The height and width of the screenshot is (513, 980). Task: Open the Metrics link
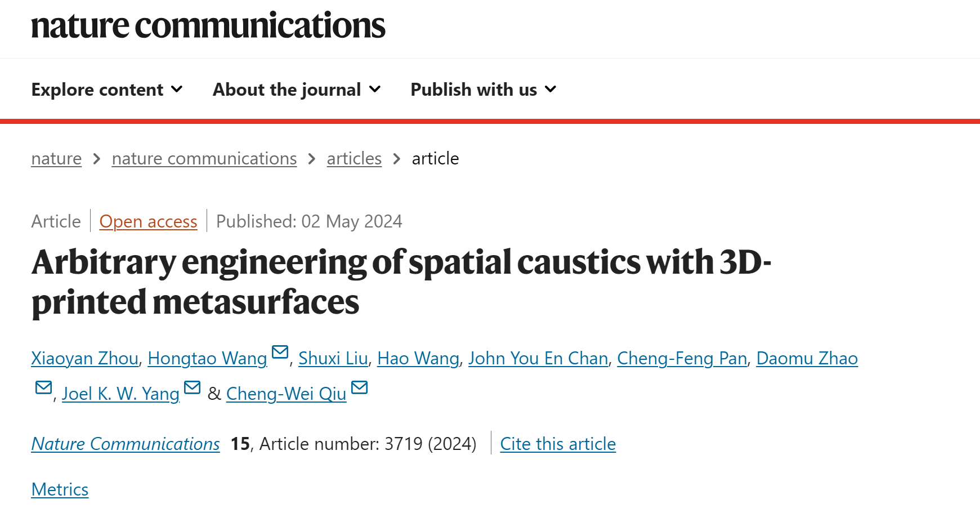pyautogui.click(x=60, y=489)
